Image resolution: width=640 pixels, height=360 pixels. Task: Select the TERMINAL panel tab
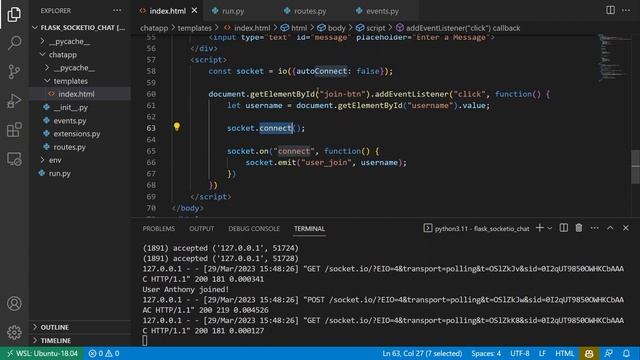309,229
